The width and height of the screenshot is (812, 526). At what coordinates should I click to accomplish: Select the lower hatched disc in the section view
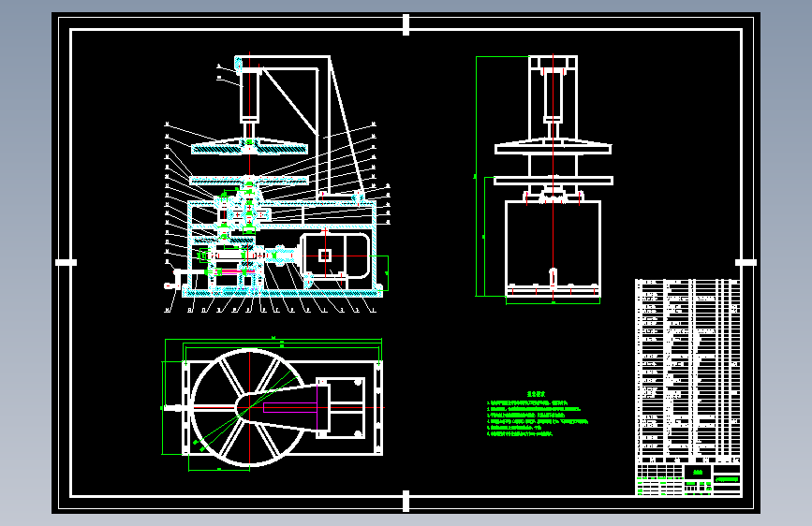(x=249, y=180)
